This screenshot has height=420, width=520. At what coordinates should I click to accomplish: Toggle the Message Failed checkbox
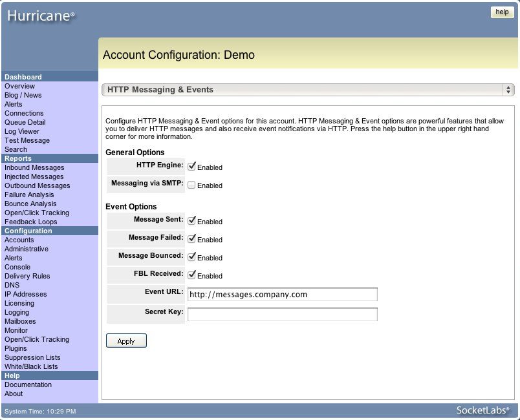pyautogui.click(x=192, y=239)
